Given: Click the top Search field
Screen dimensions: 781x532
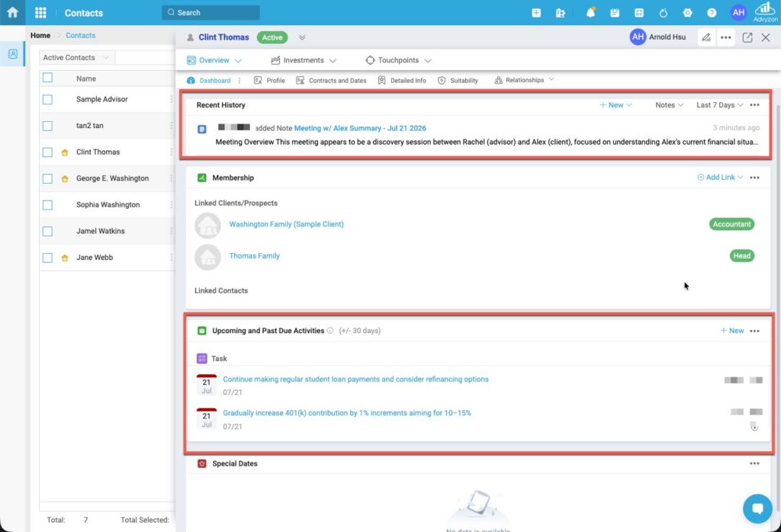Looking at the screenshot, I should tap(211, 12).
